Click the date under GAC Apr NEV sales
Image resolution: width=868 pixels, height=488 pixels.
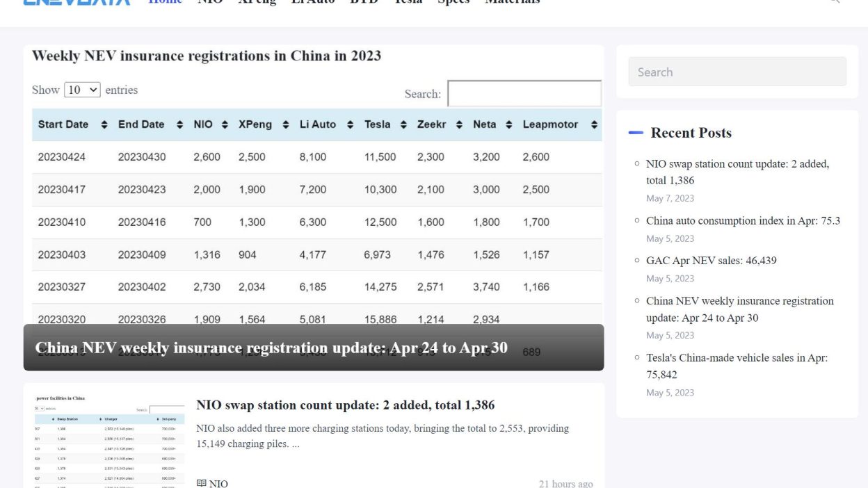pyautogui.click(x=670, y=278)
